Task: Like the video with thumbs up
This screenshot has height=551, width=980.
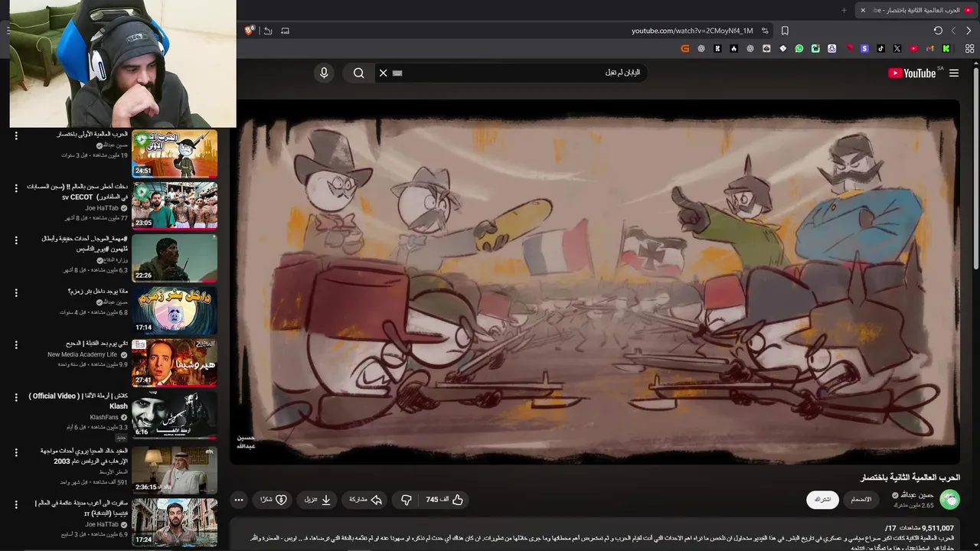Action: 445,500
